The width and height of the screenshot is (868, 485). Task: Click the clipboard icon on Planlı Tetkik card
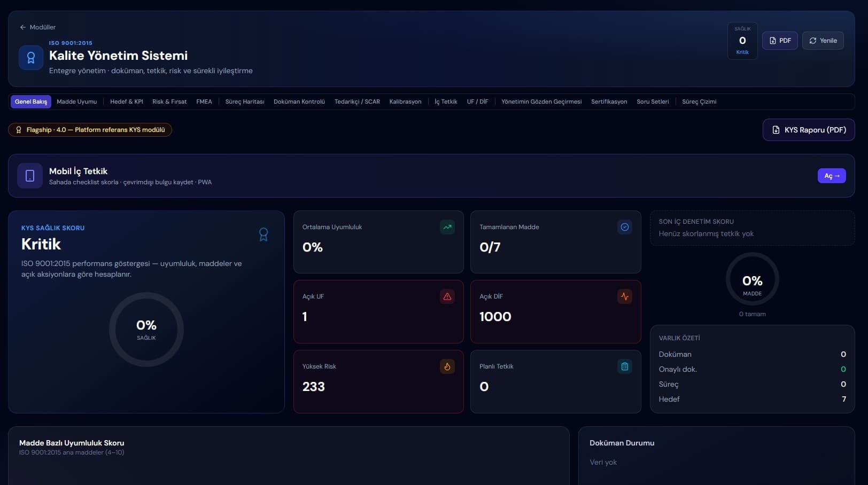[x=624, y=366]
